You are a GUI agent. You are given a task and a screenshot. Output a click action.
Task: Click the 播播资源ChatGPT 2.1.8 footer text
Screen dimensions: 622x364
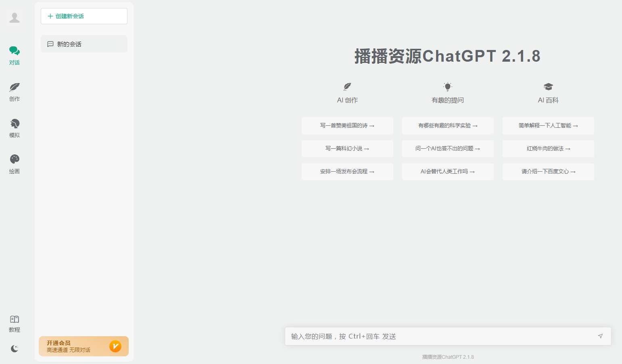pos(448,357)
